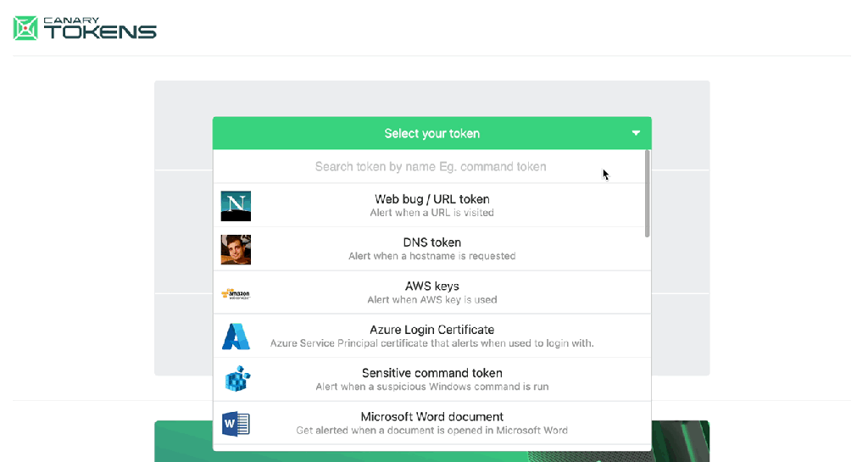Click the Amazon logo beside AWS keys
This screenshot has height=462, width=868.
click(x=236, y=293)
